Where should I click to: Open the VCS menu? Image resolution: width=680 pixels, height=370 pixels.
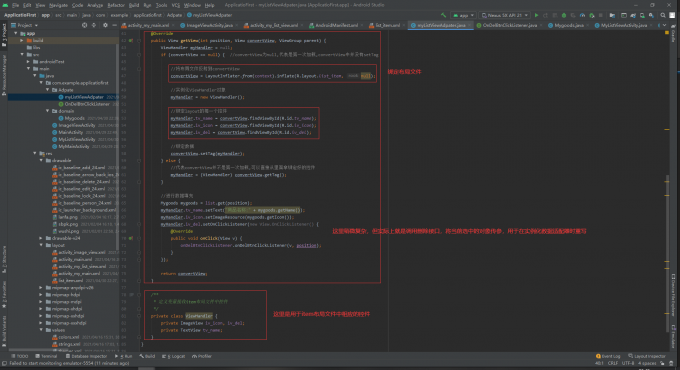point(176,5)
